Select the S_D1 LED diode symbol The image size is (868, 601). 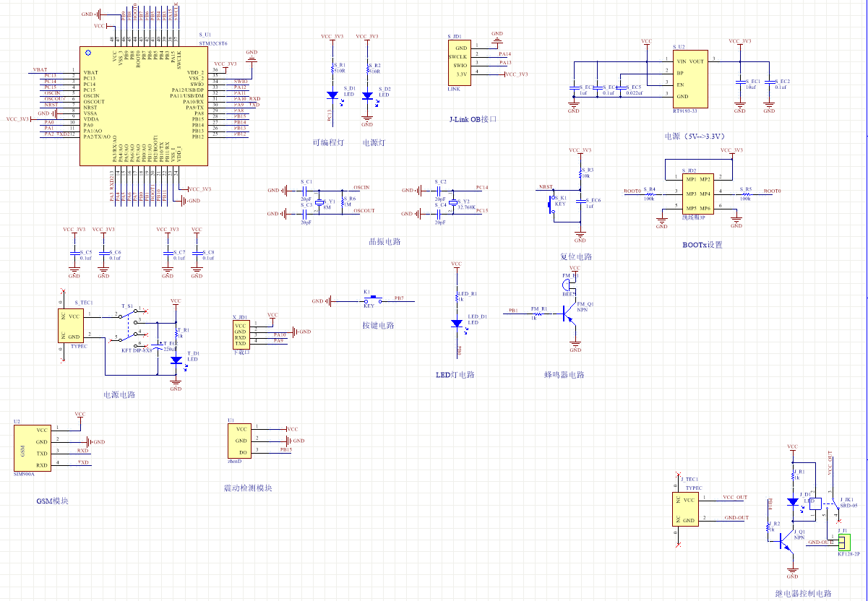pos(332,95)
